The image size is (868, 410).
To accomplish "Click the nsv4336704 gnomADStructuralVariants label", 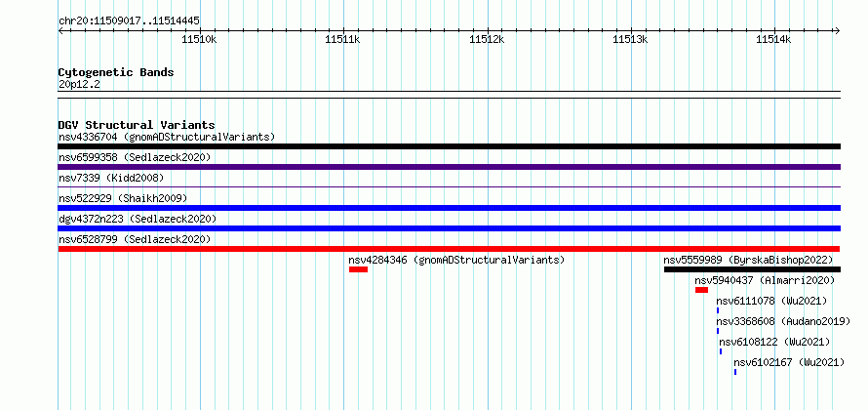I will (167, 137).
